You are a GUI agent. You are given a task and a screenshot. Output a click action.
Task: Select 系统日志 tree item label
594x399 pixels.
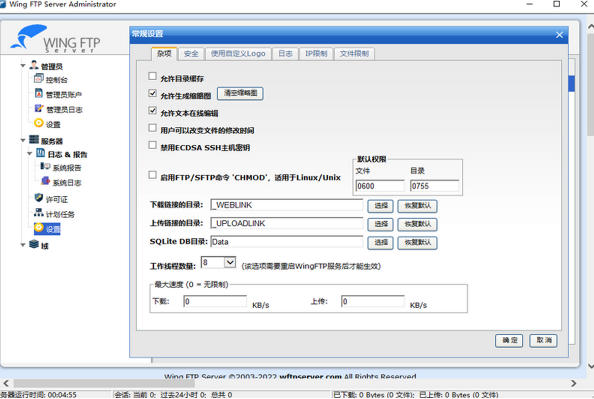[67, 183]
